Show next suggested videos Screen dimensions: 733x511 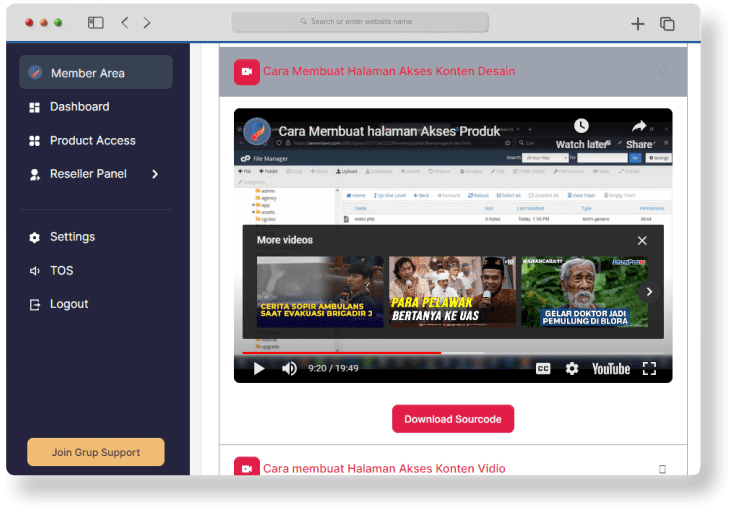tap(649, 292)
